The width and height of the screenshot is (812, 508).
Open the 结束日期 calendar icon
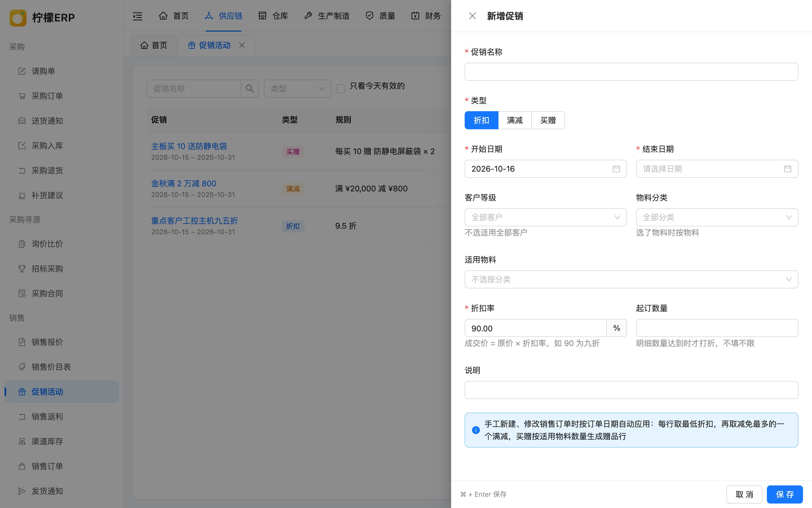pyautogui.click(x=787, y=169)
